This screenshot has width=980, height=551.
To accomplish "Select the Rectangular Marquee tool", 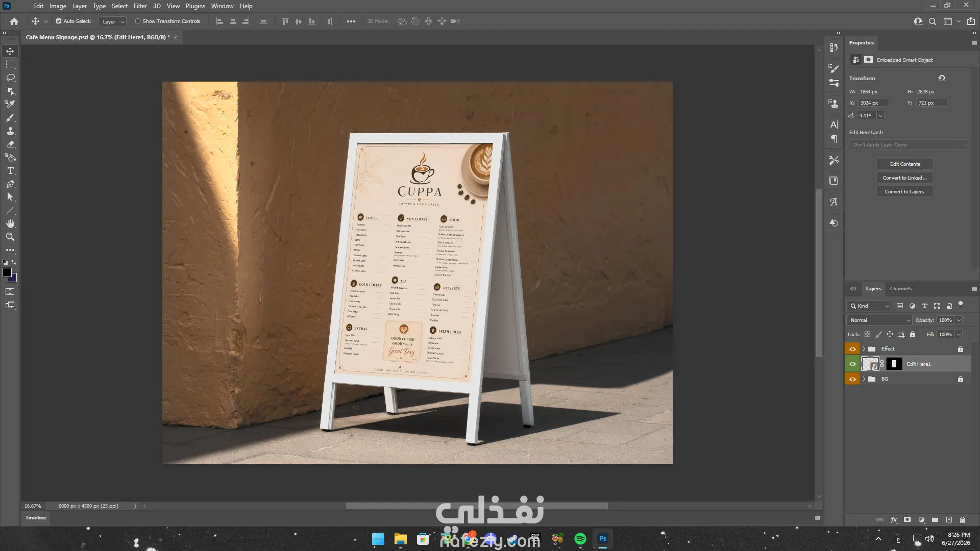I will coord(10,64).
